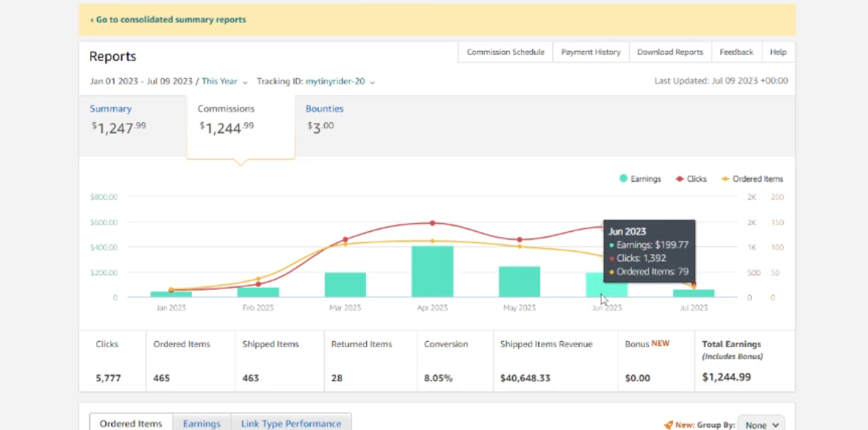The image size is (868, 430).
Task: Click the Feb 2023 earnings bar
Action: [x=258, y=293]
